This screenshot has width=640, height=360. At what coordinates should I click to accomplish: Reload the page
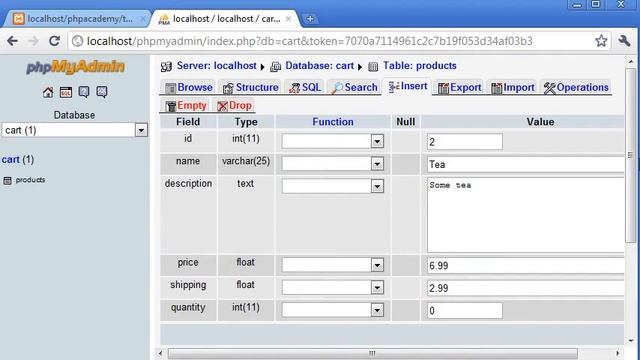click(54, 41)
